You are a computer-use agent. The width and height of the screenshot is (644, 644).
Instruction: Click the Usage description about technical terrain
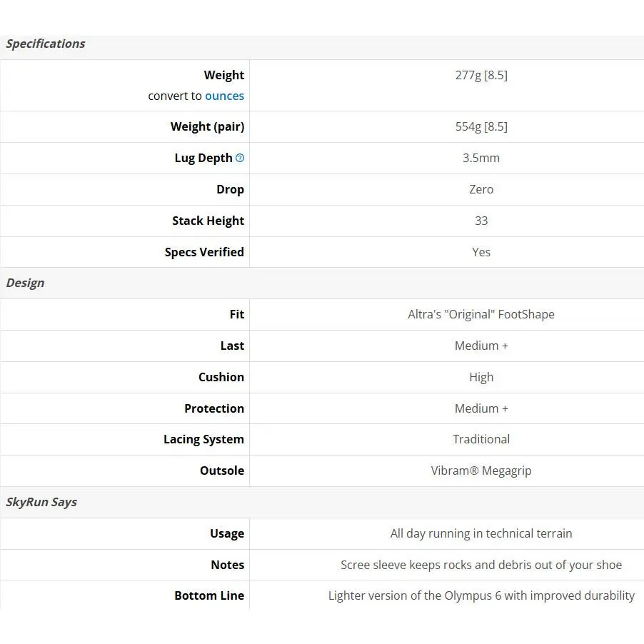point(481,533)
